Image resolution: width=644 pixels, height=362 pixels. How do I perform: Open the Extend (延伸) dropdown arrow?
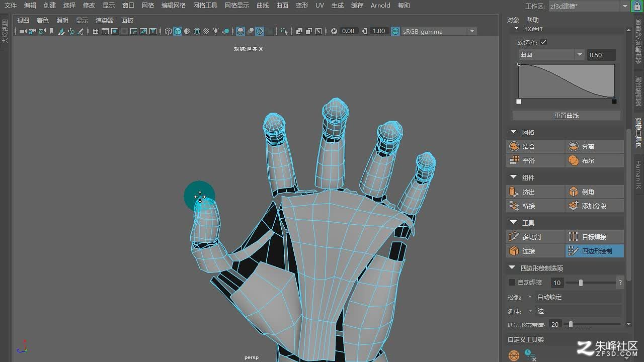[530, 311]
